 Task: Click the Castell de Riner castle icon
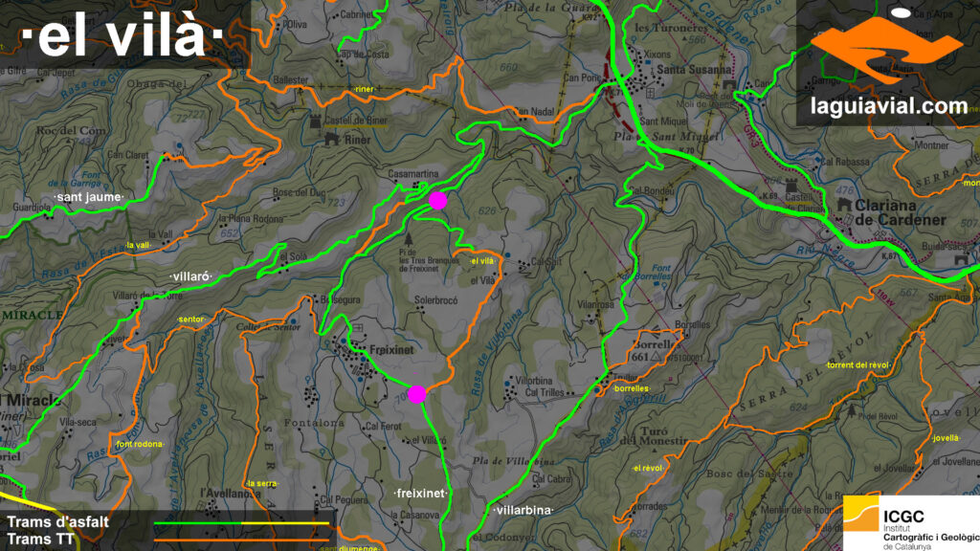(316, 121)
